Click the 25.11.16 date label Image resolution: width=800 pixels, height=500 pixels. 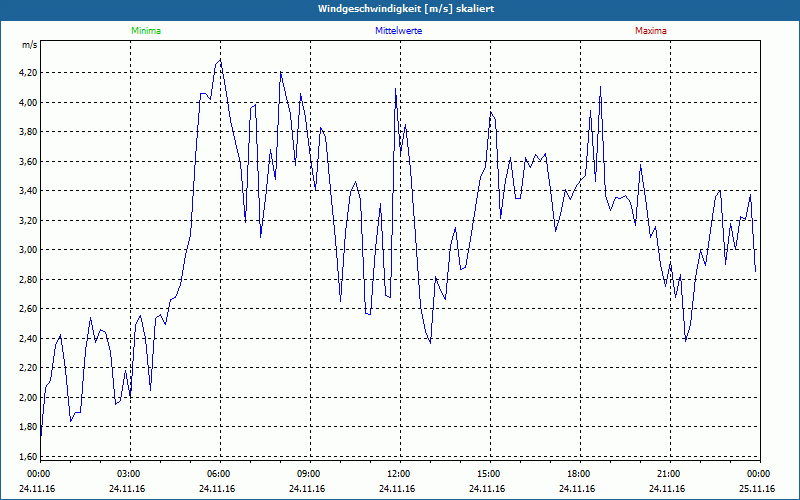coord(757,489)
